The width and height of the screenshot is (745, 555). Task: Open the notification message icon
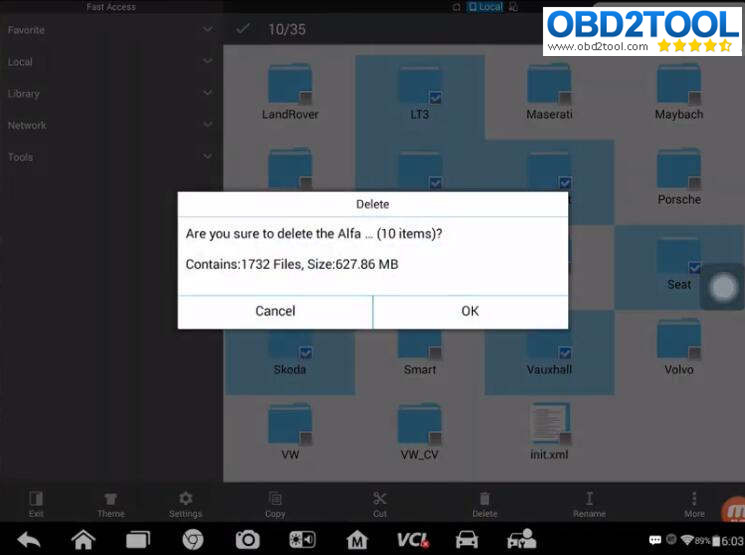click(x=655, y=540)
